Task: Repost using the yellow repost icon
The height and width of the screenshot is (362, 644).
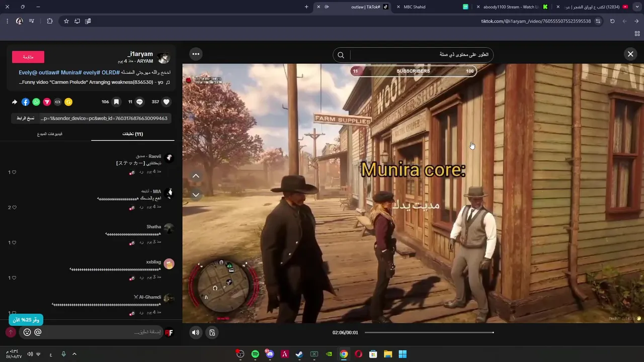Action: [x=68, y=102]
